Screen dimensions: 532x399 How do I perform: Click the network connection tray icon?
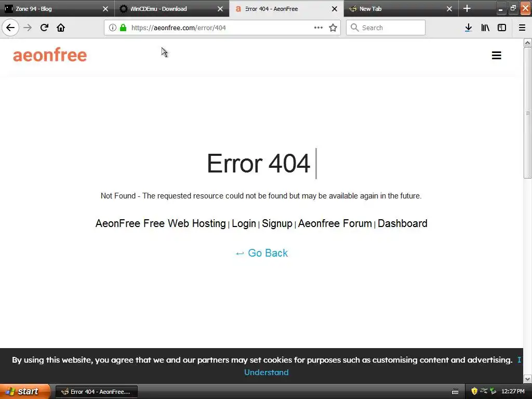(x=484, y=391)
